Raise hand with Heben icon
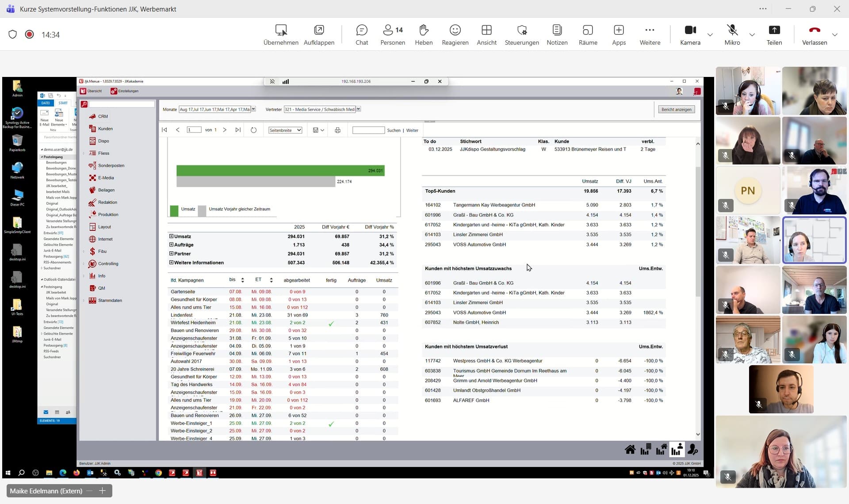The height and width of the screenshot is (504, 849). coord(423,34)
